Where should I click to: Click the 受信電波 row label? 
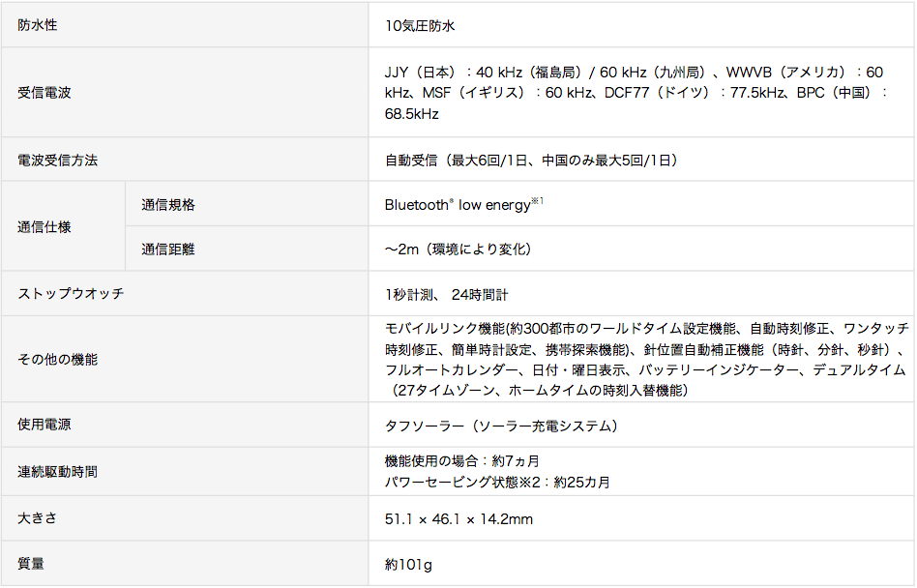pyautogui.click(x=44, y=93)
